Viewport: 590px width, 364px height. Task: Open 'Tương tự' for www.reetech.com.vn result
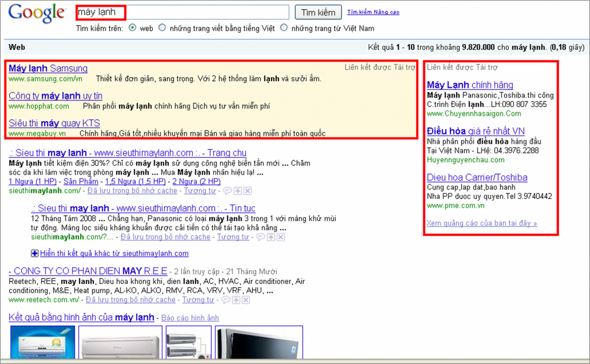(x=198, y=300)
